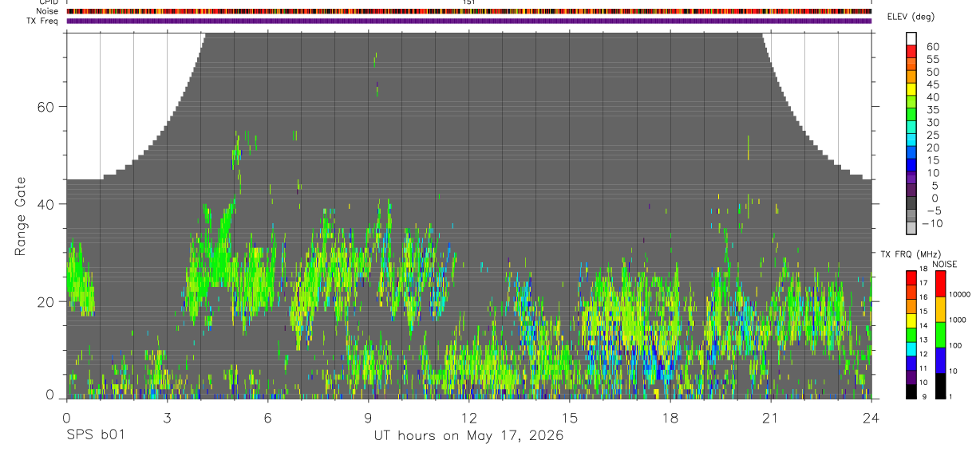Viewport: 980px width, 452px height.
Task: Click the black swatch in NOISE colorbar
Action: coord(940,386)
